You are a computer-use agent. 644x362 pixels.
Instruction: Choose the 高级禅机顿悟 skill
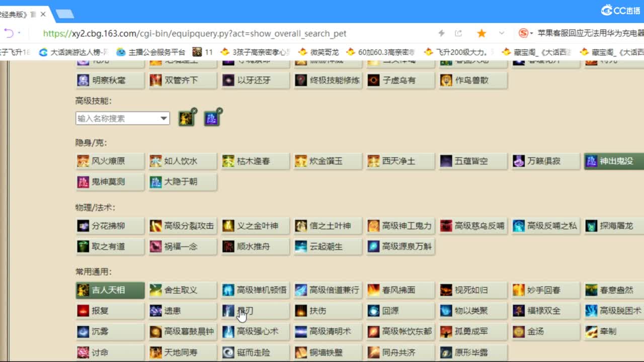coord(256,290)
